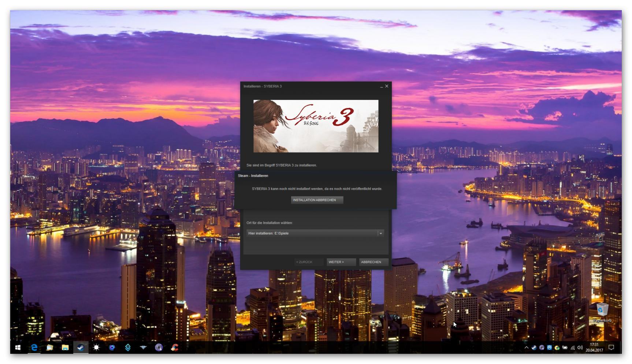This screenshot has height=364, width=632.
Task: Click the Steam icon in the system tray
Action: coord(534,348)
